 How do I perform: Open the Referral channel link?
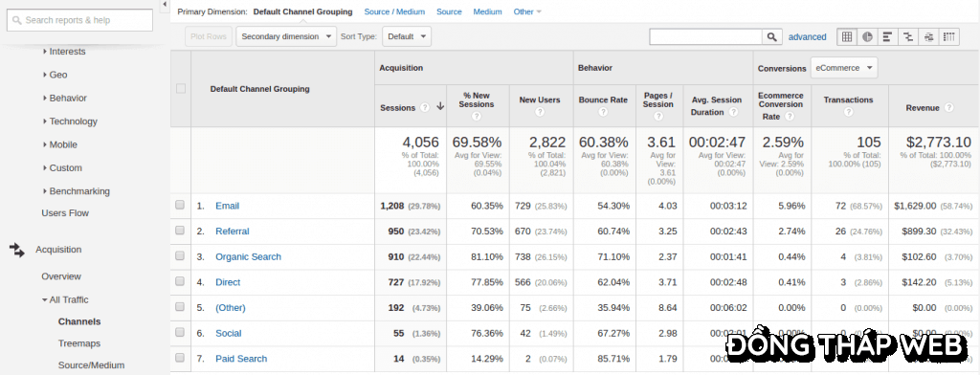pyautogui.click(x=233, y=232)
